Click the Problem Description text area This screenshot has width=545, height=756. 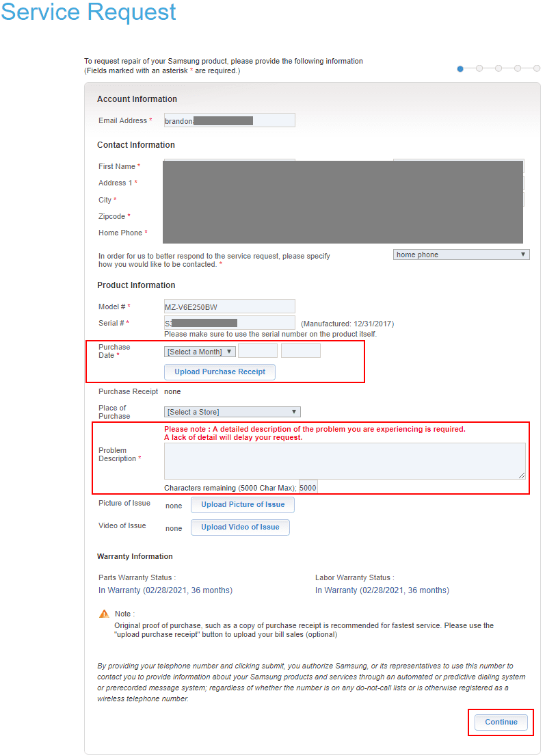345,461
